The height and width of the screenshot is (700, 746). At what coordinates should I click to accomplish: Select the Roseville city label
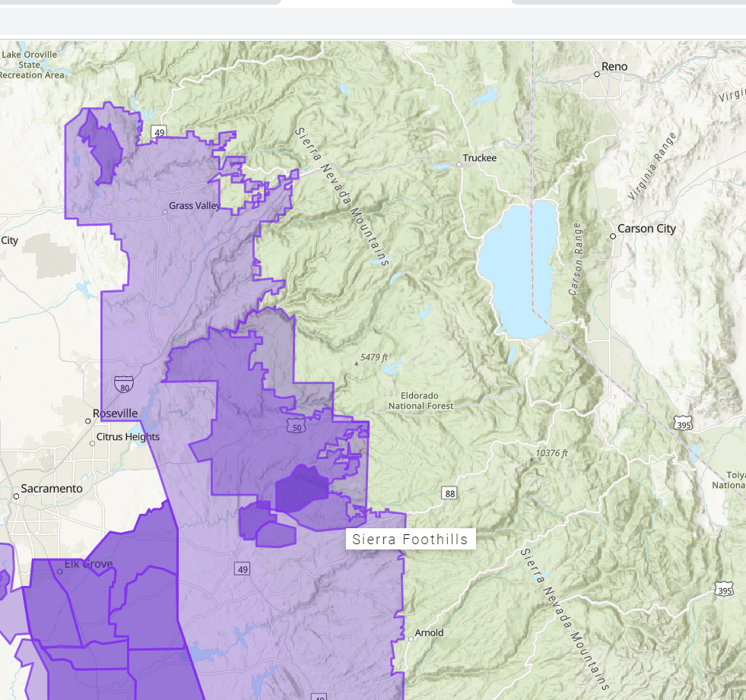click(115, 413)
